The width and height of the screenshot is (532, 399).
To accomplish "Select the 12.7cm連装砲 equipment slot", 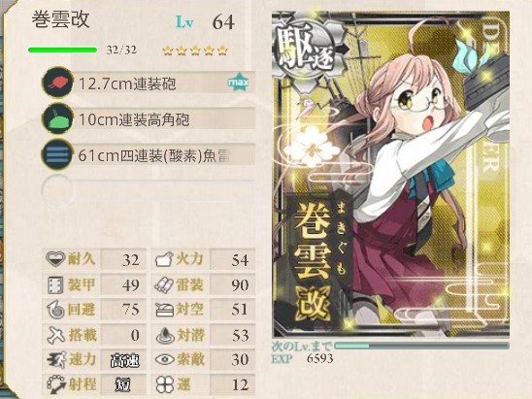I will (149, 83).
